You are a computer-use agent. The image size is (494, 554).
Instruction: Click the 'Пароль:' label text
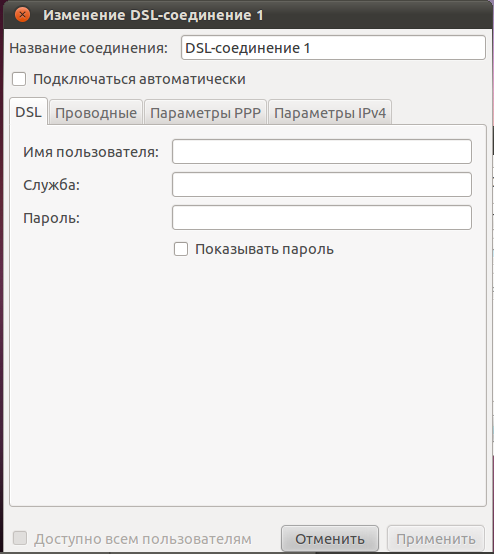pos(52,218)
